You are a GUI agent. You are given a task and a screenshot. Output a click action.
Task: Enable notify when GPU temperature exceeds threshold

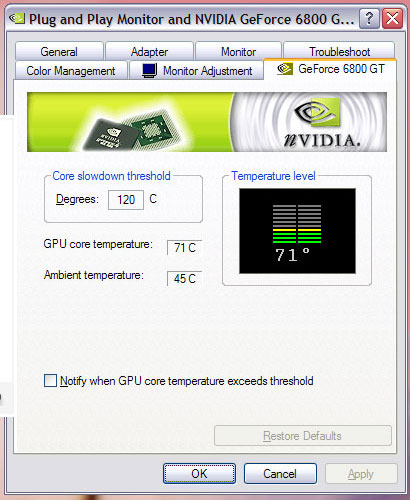(x=50, y=380)
